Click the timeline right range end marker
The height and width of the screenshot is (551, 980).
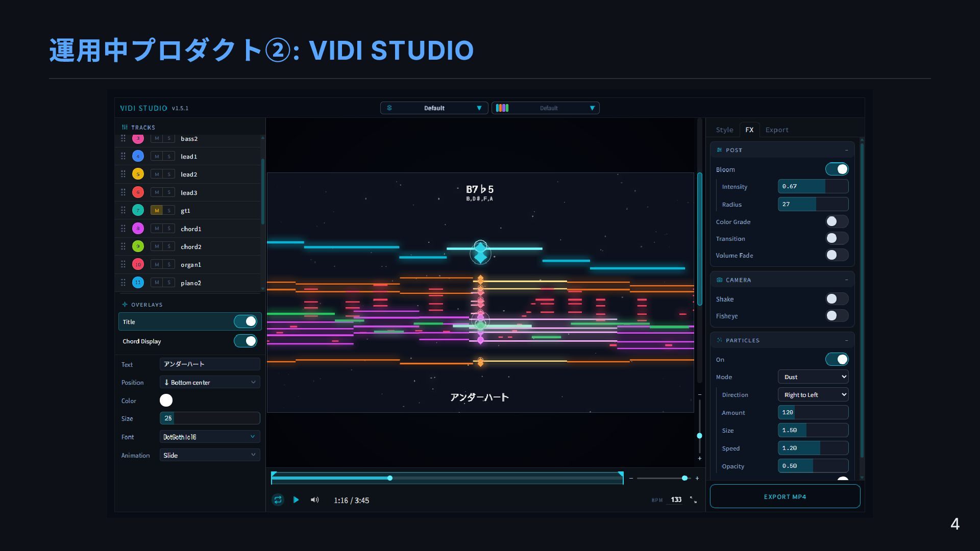(x=621, y=478)
